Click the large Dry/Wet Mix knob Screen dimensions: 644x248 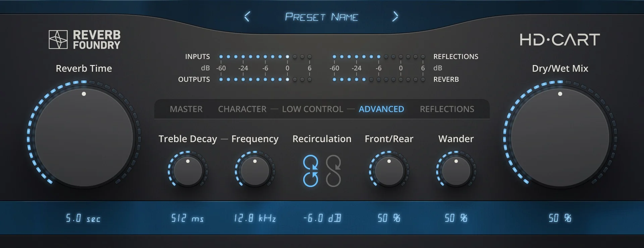tap(560, 137)
